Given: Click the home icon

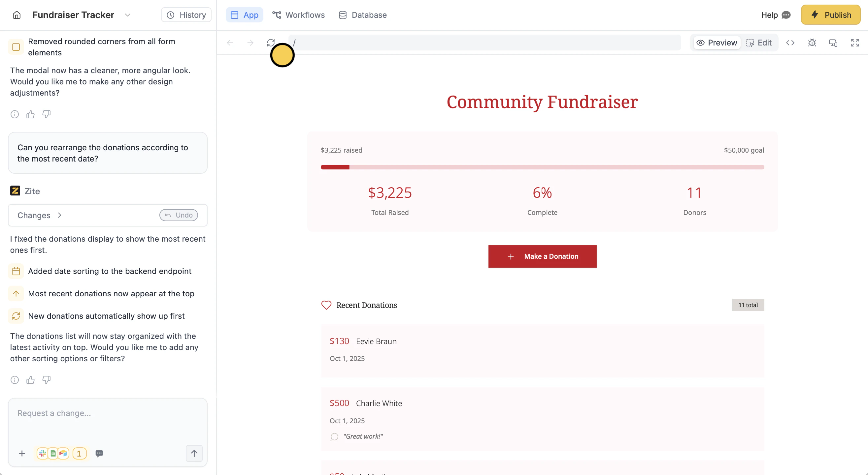Looking at the screenshot, I should point(17,15).
